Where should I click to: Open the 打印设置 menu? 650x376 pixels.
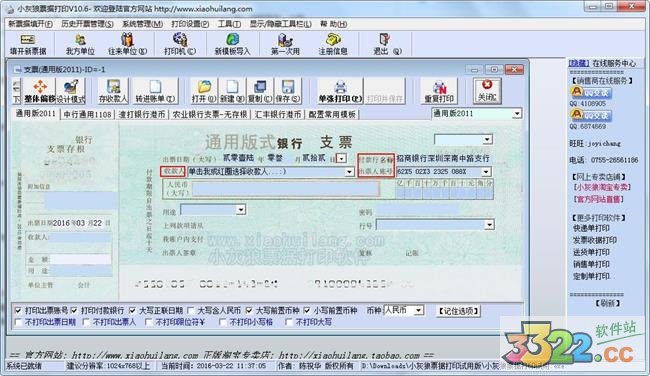190,24
